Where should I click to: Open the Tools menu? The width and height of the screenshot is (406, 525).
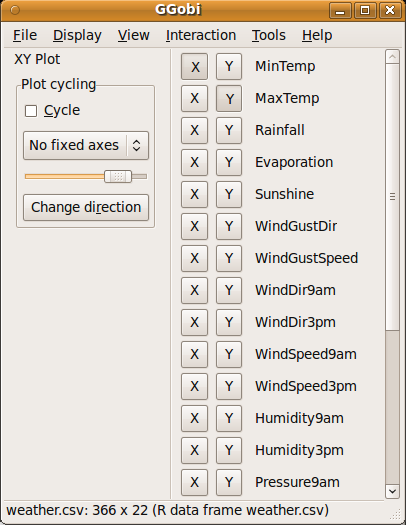point(269,35)
